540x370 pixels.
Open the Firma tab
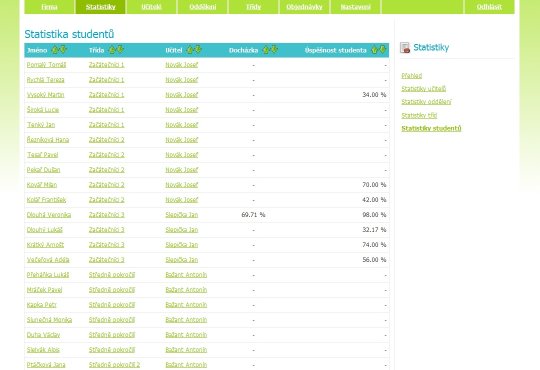tap(49, 7)
